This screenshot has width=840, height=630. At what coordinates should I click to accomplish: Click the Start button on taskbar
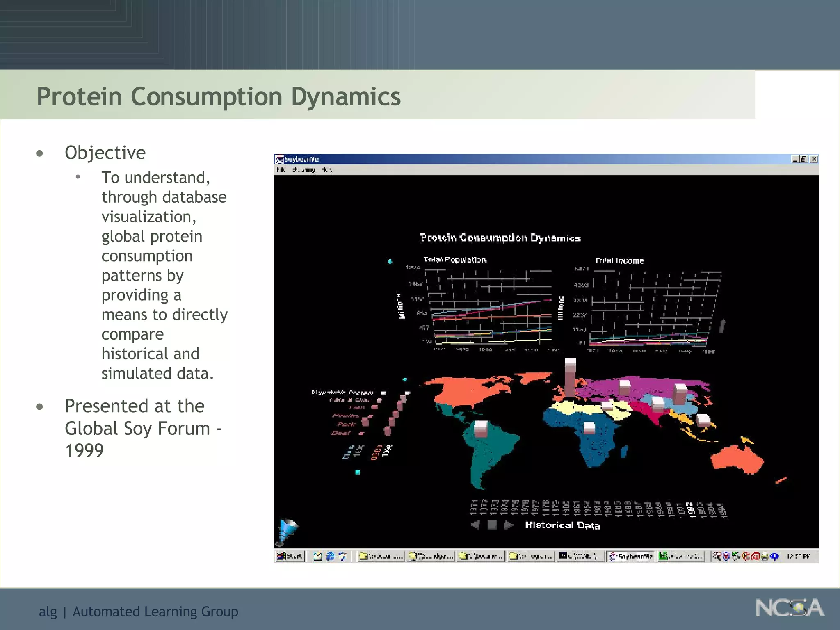click(x=290, y=556)
